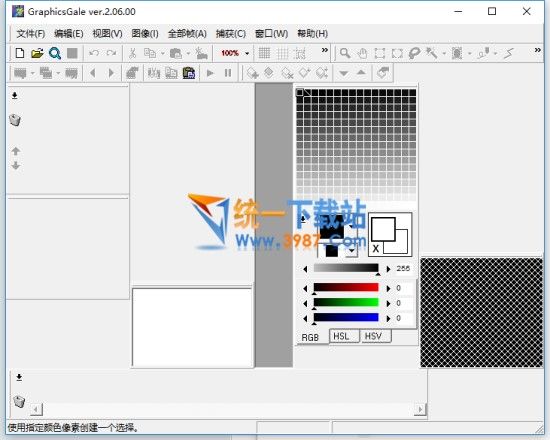550x440 pixels.
Task: Open dropdown arrow beside magic wand tool
Action: [444, 54]
